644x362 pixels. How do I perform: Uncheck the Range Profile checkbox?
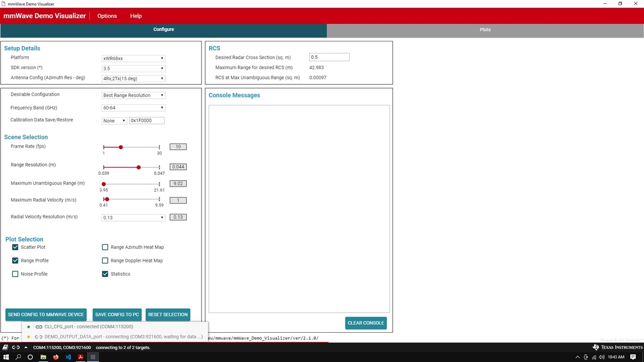coord(15,260)
